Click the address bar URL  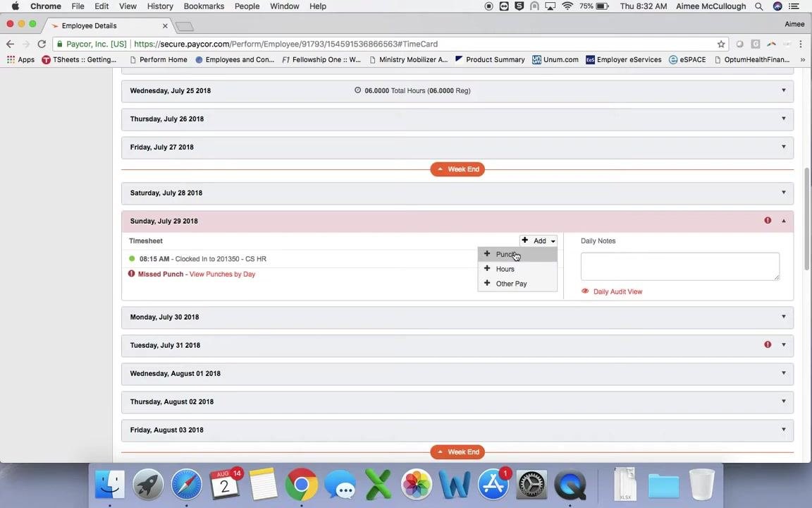286,44
